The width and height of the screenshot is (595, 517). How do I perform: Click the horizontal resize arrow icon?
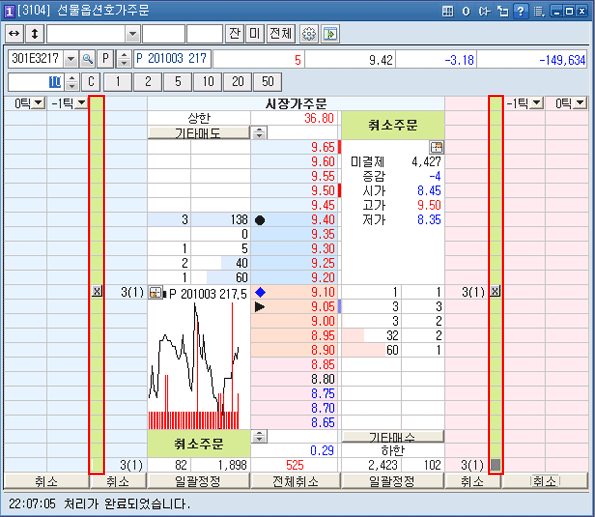(x=14, y=34)
